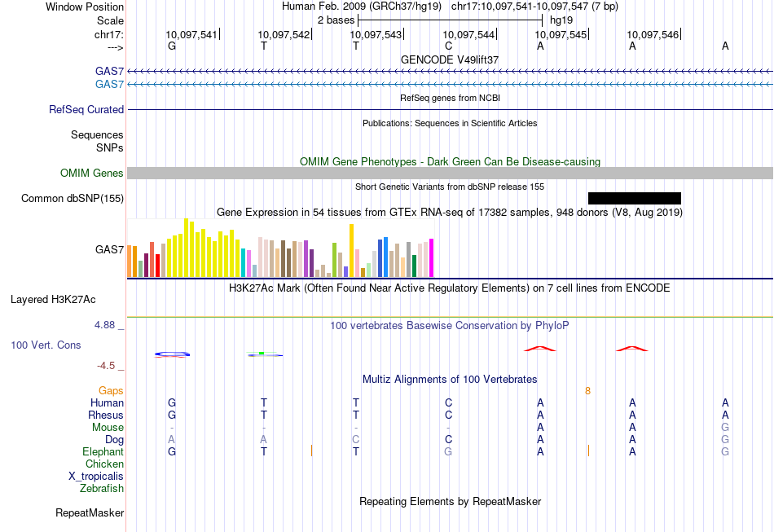Select the Elephant alignment row label
Screen dimensions: 774x532
103,451
